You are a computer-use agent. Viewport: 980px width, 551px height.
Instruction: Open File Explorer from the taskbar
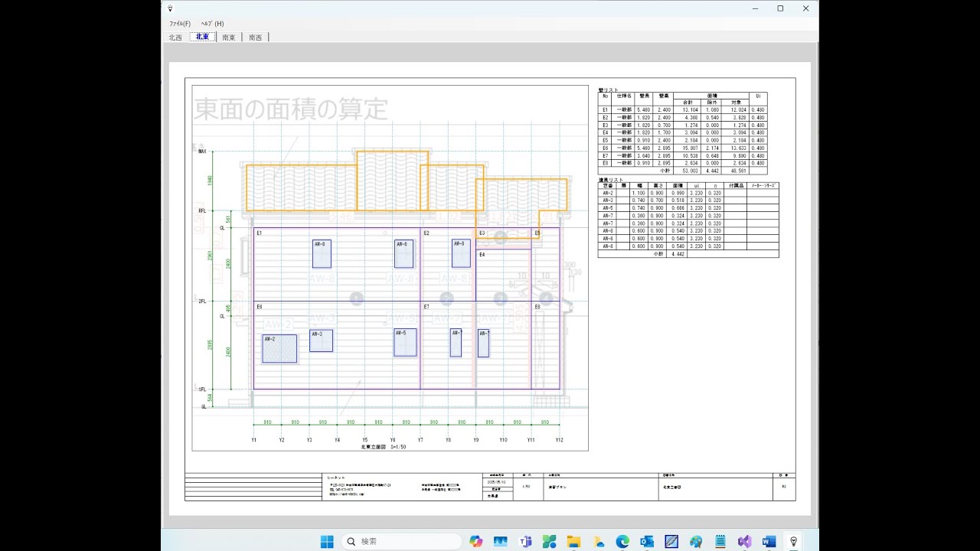click(x=574, y=541)
